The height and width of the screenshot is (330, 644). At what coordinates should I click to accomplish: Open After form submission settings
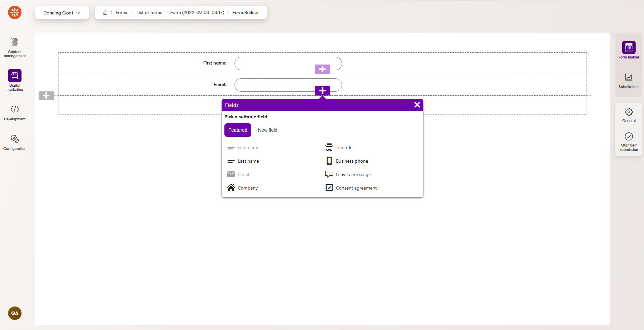(629, 142)
